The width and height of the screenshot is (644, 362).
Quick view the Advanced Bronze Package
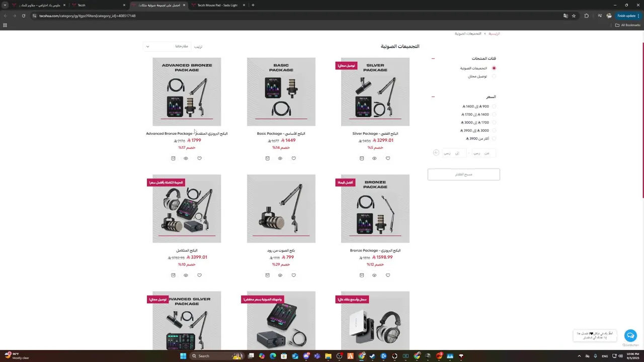point(186,158)
